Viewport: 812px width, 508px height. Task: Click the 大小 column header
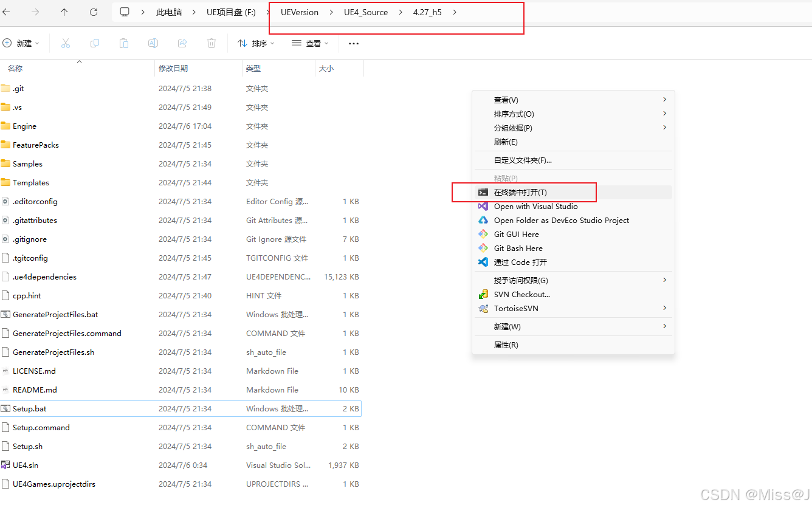tap(339, 69)
